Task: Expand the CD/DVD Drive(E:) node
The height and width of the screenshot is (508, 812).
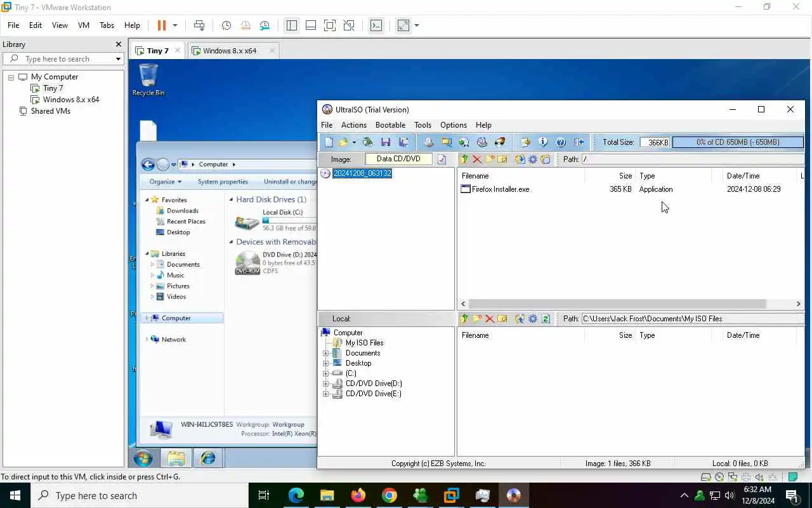Action: 326,394
